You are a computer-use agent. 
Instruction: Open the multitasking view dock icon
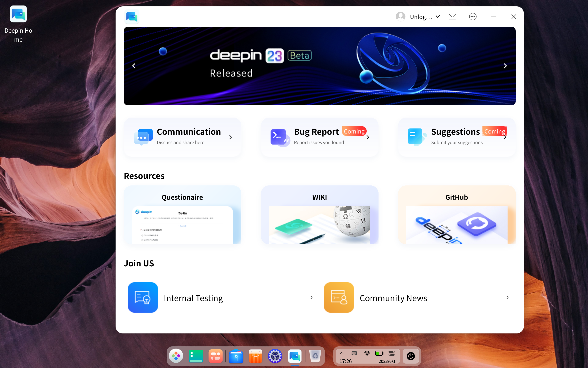pyautogui.click(x=216, y=356)
